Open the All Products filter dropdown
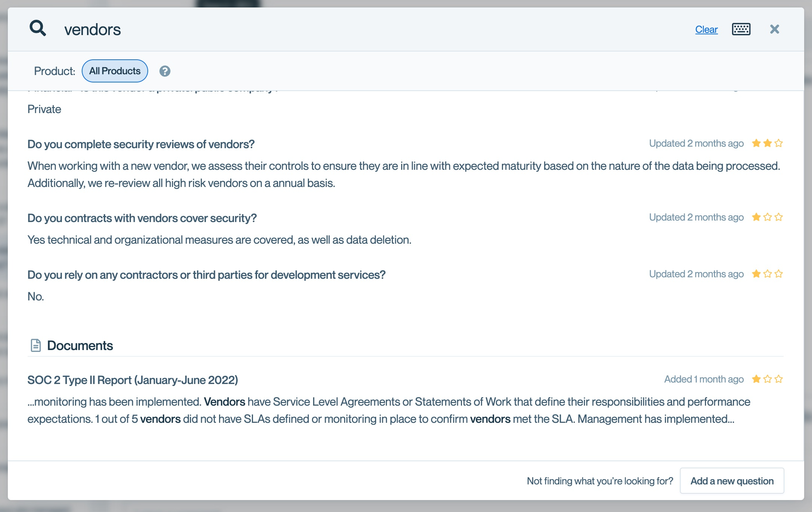Viewport: 812px width, 512px height. [x=115, y=71]
